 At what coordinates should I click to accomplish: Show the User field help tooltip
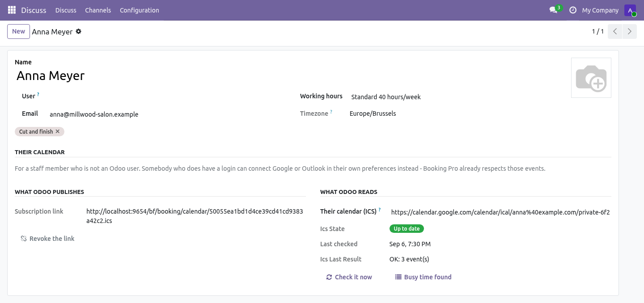click(x=38, y=94)
